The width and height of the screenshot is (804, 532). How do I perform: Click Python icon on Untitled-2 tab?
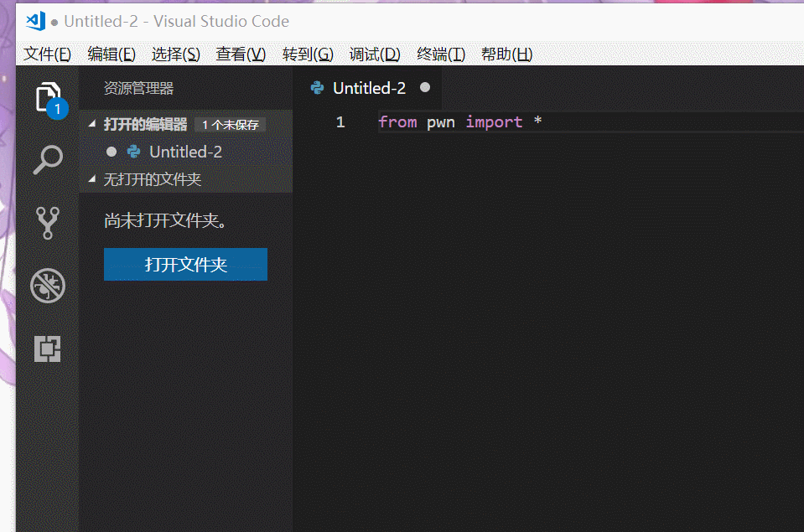point(317,88)
